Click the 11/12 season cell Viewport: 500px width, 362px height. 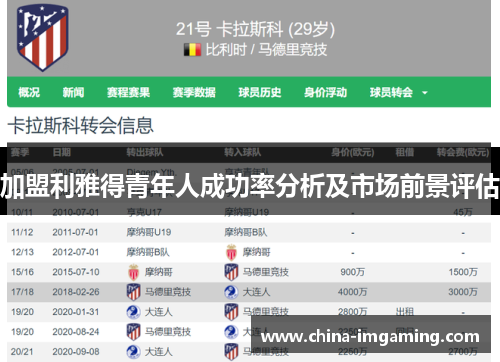point(22,232)
